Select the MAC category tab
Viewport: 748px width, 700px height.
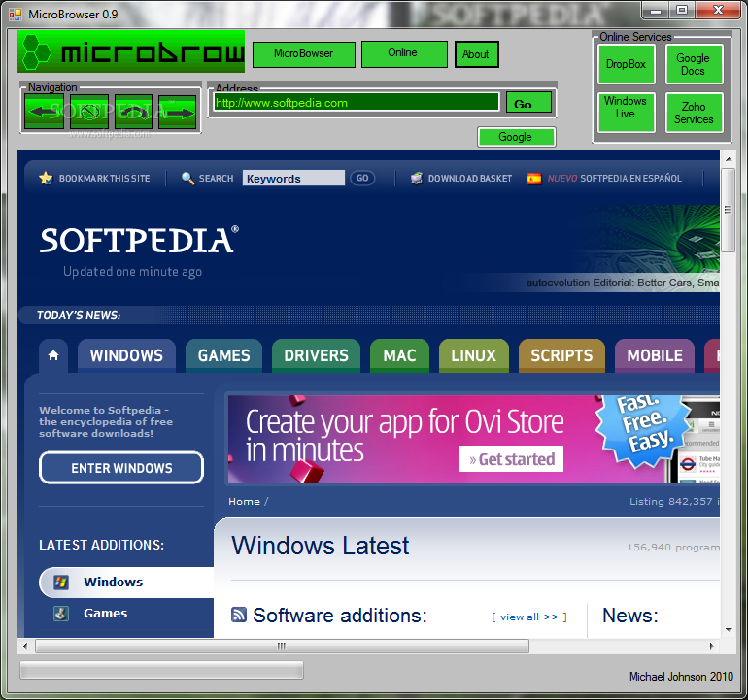pyautogui.click(x=399, y=355)
